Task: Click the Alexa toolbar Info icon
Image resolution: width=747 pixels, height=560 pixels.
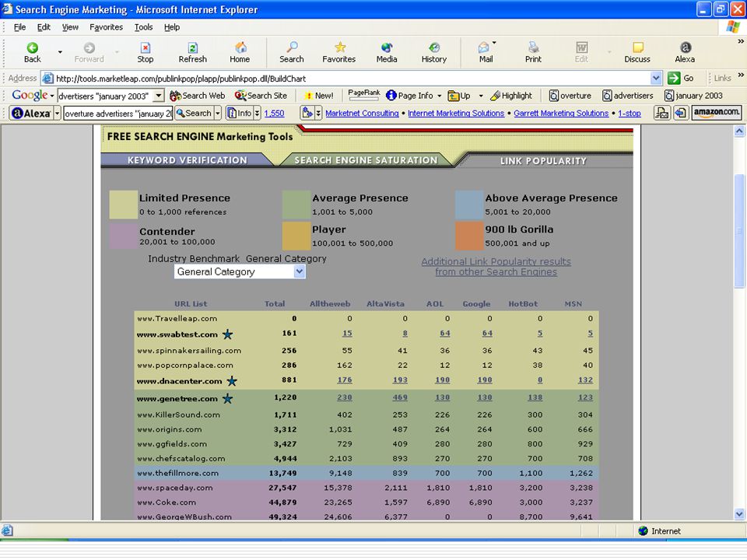Action: pos(232,114)
